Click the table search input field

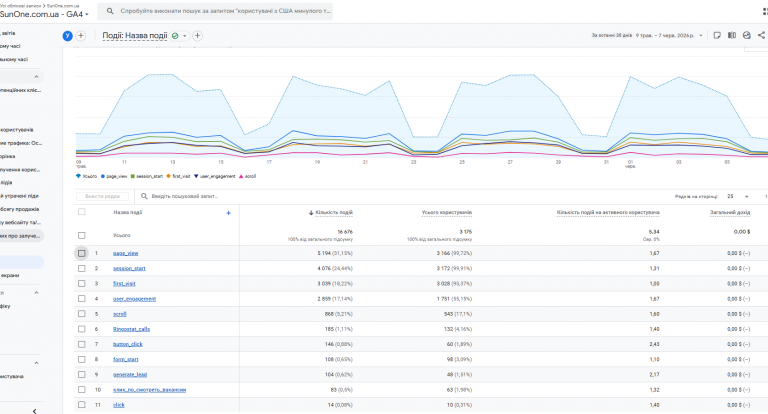pos(185,196)
